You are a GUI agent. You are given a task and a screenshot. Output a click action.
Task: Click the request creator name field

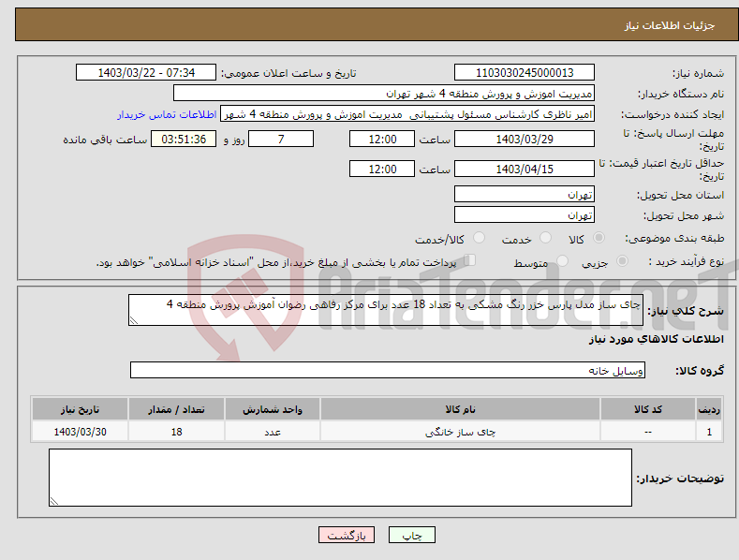coord(407,114)
